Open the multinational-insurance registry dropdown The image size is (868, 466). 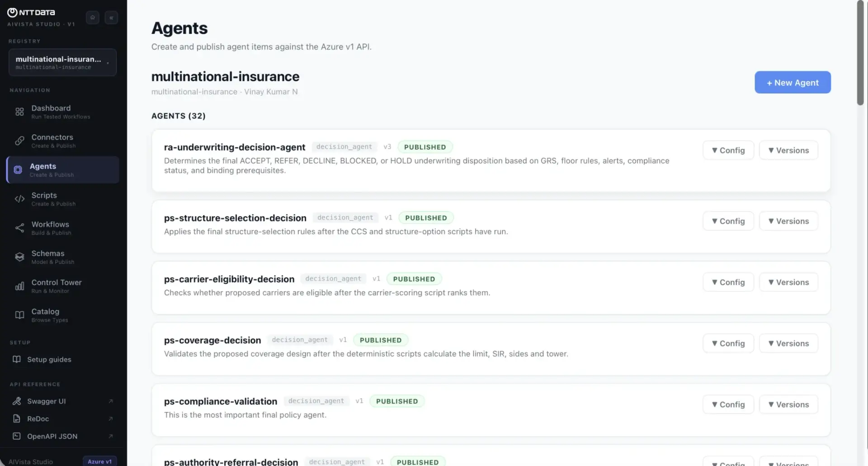[62, 62]
